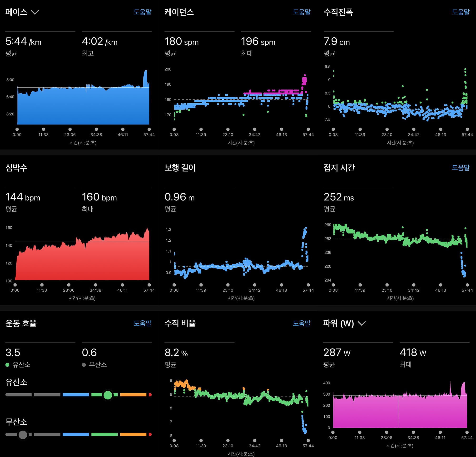476x457 pixels.
Task: Select the 23:06 marker on heart rate chart
Action: click(69, 285)
